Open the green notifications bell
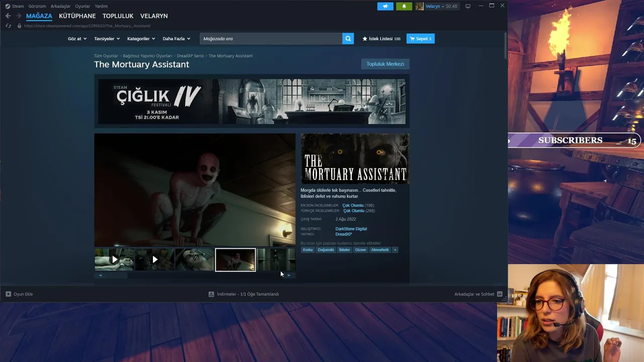This screenshot has height=362, width=644. pyautogui.click(x=404, y=6)
